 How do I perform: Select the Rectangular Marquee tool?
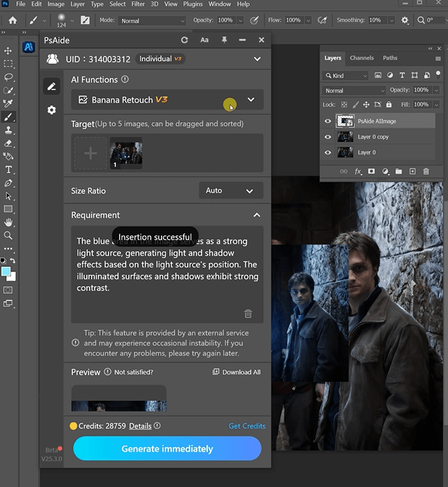[x=8, y=64]
